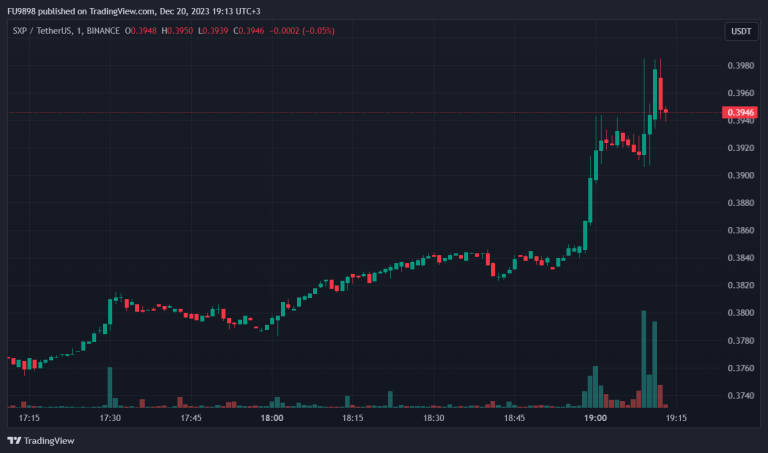Click the 0.3800 price scale label
This screenshot has width=768, height=453.
click(x=741, y=313)
